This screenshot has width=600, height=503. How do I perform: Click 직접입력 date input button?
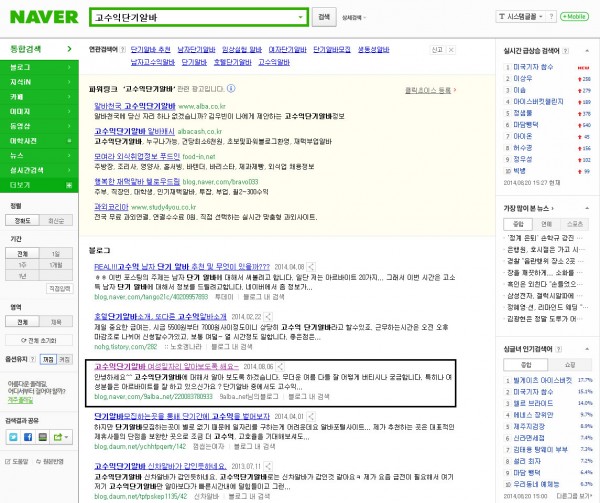(60, 288)
